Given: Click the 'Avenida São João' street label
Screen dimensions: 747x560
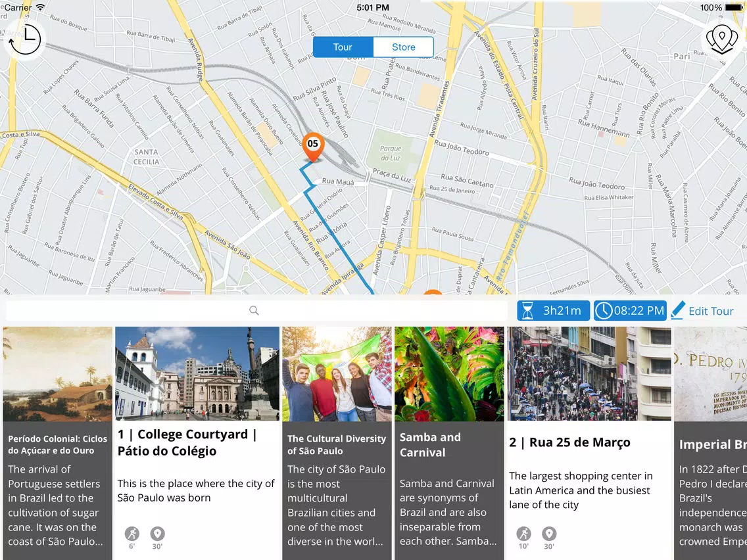Looking at the screenshot, I should [x=228, y=245].
